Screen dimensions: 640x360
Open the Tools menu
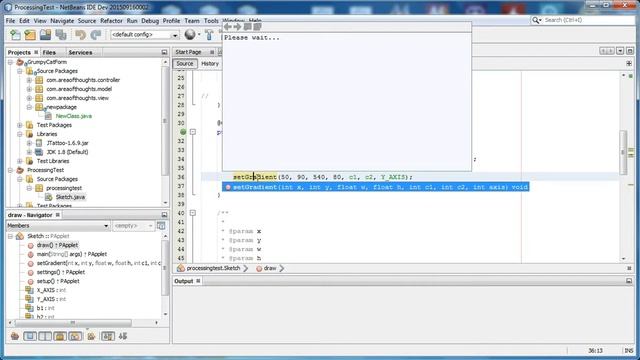[x=211, y=20]
